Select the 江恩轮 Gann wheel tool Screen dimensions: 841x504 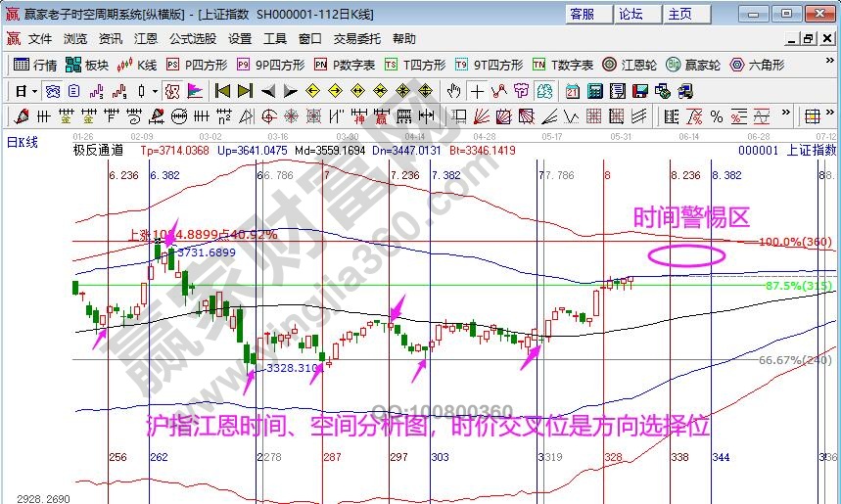point(631,65)
